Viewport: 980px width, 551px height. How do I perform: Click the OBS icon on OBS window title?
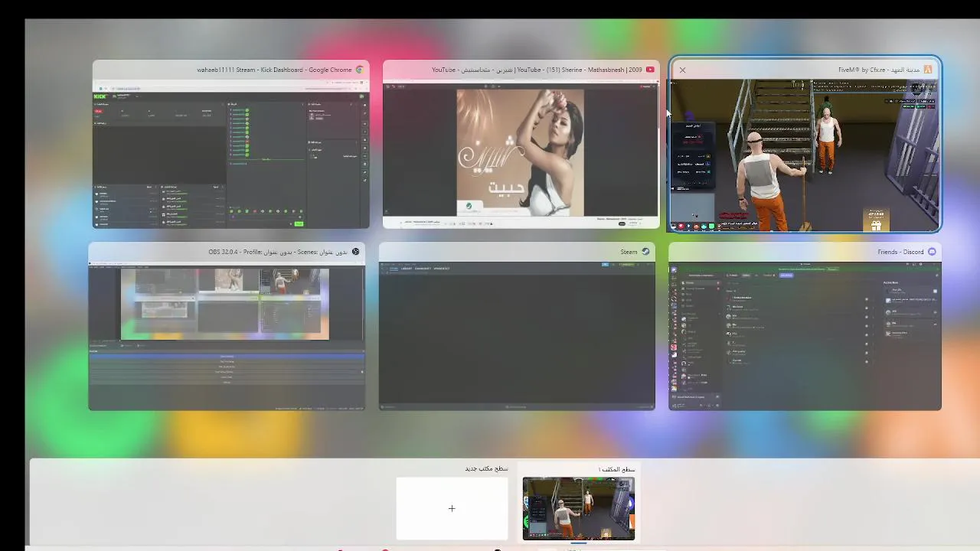point(355,252)
